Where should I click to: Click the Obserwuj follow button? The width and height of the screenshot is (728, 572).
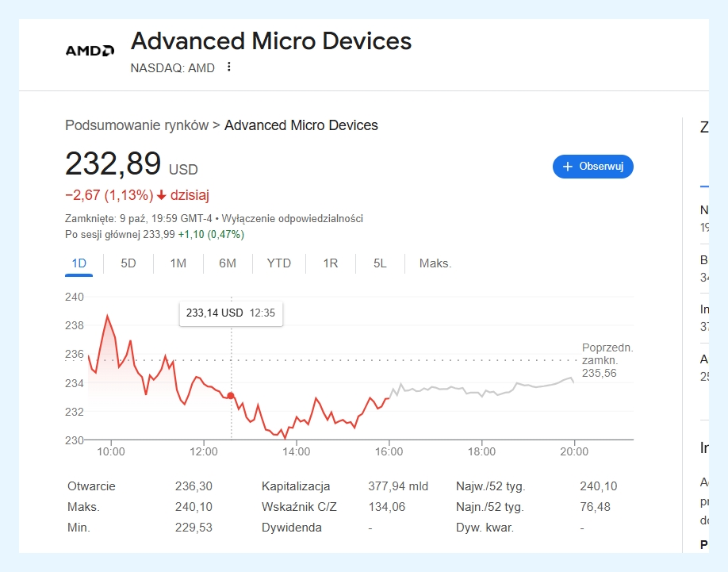[592, 167]
